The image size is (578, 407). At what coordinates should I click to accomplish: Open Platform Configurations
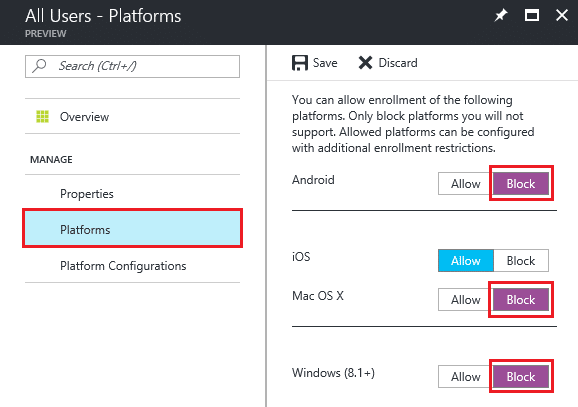point(132,265)
